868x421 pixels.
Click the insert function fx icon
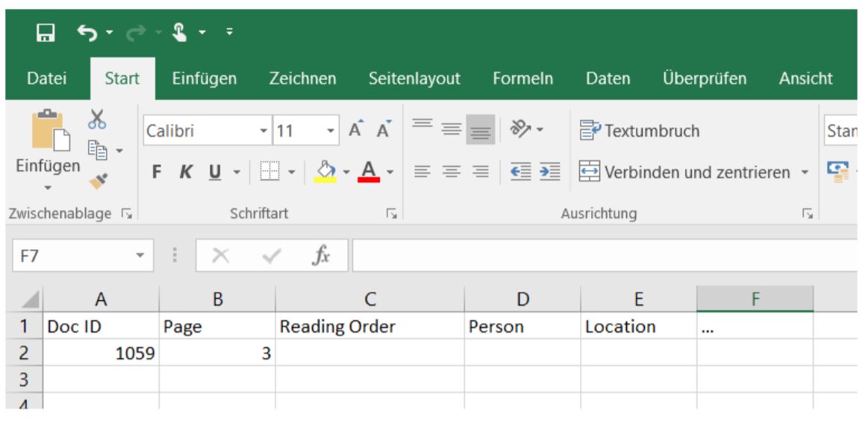click(321, 257)
